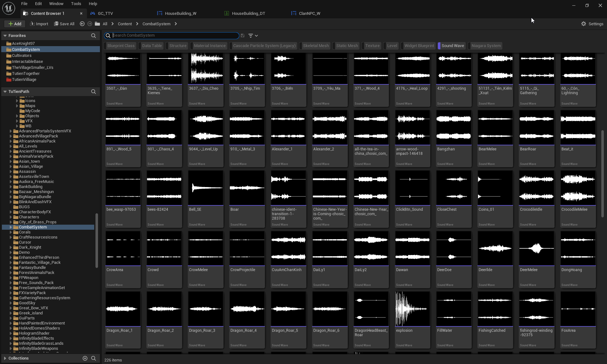Click the Add content button
This screenshot has height=364, width=607.
pos(15,24)
